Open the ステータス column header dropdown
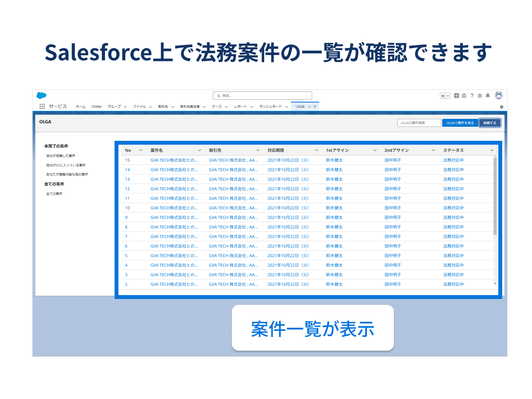Viewport: 532px width, 399px height. pos(492,150)
